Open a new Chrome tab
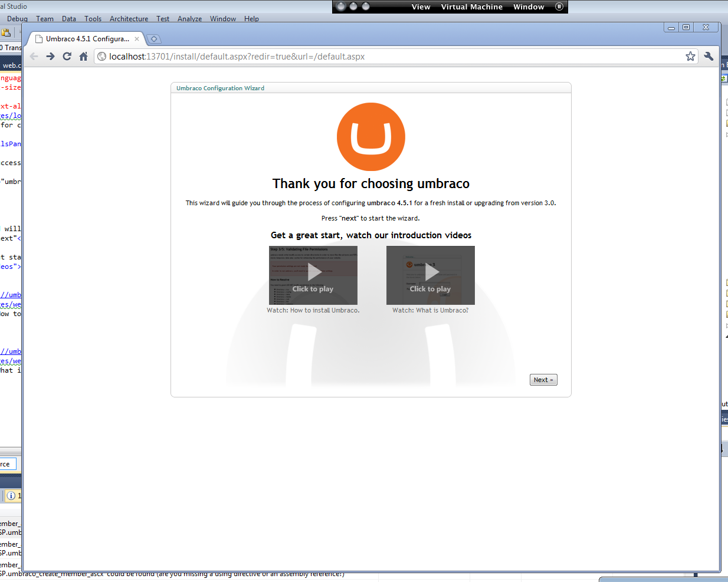Image resolution: width=728 pixels, height=582 pixels. point(154,39)
